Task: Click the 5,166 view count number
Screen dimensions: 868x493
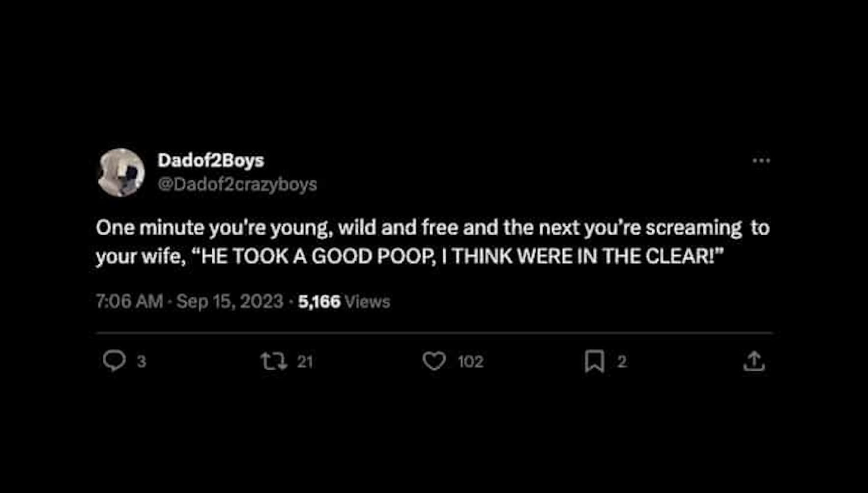Action: pyautogui.click(x=319, y=301)
